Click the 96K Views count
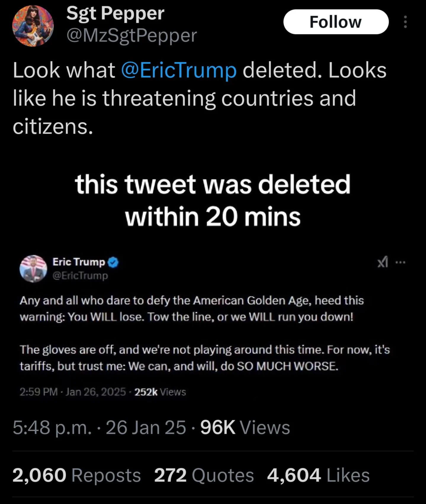The height and width of the screenshot is (504, 426). pos(245,428)
